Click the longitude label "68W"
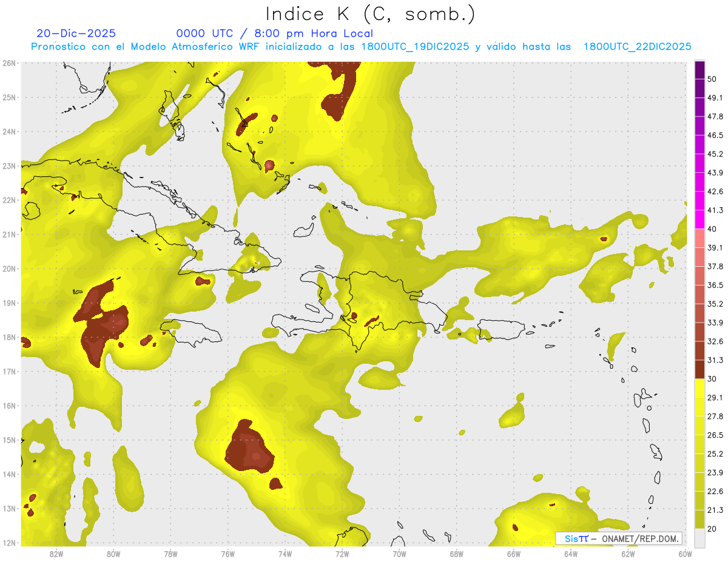 click(x=457, y=553)
